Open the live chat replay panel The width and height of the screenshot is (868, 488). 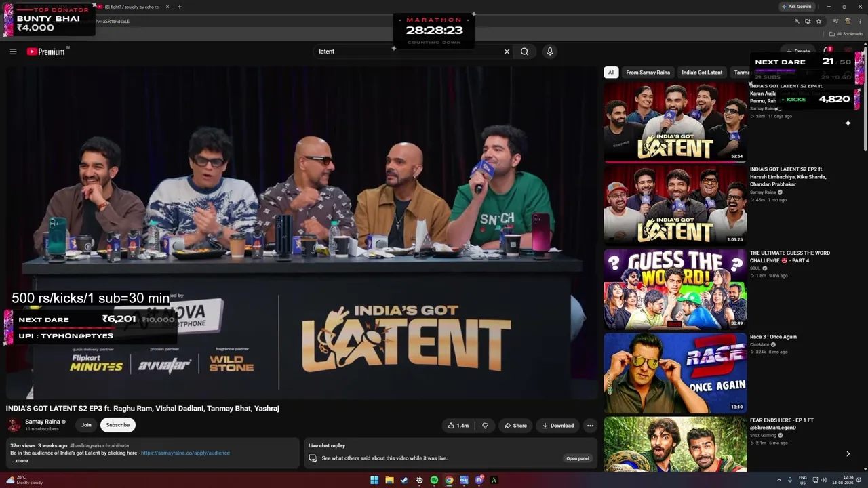[x=578, y=458]
